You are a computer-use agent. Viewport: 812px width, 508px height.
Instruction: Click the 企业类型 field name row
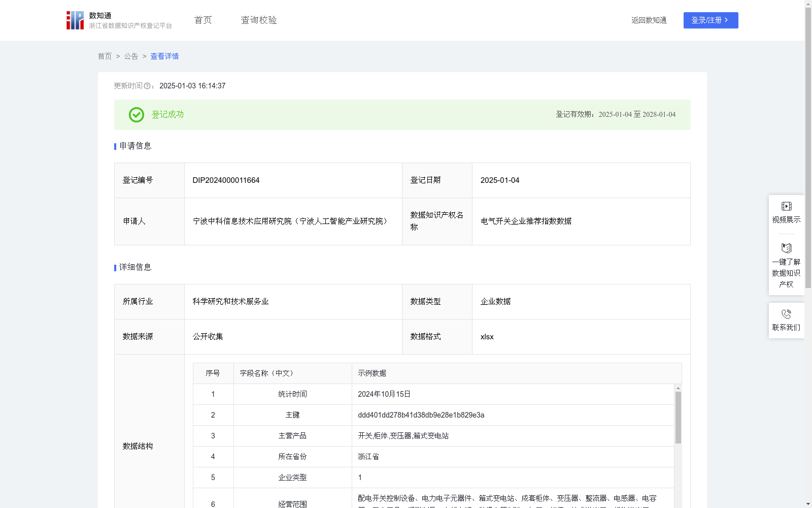pyautogui.click(x=292, y=478)
